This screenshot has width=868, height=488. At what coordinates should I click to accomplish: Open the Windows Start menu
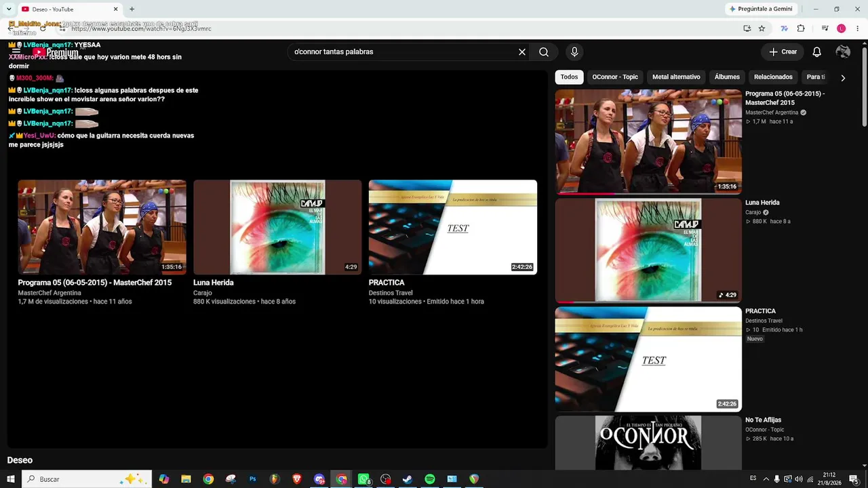point(11,479)
